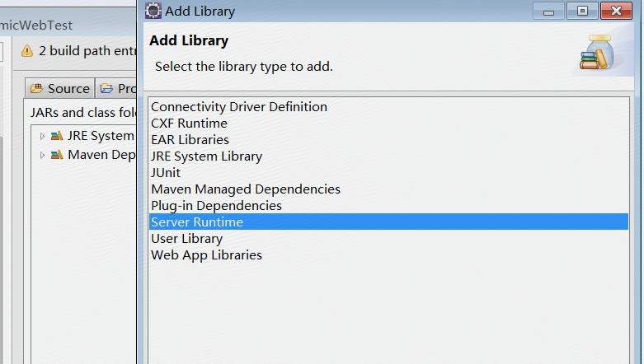Click the Projects tab folder icon
644x364 pixels.
coord(106,88)
